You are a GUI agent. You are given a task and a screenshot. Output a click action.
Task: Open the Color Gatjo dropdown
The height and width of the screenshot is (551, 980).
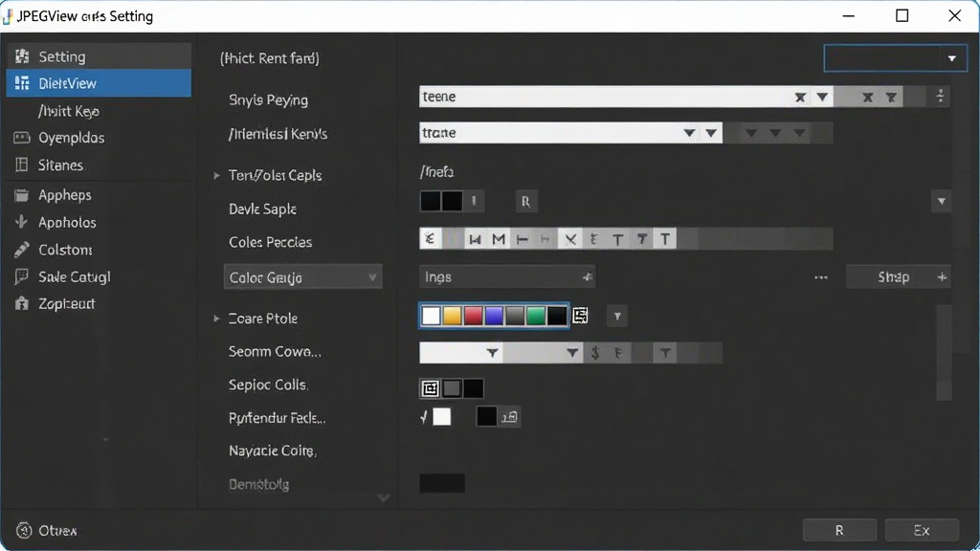(302, 277)
